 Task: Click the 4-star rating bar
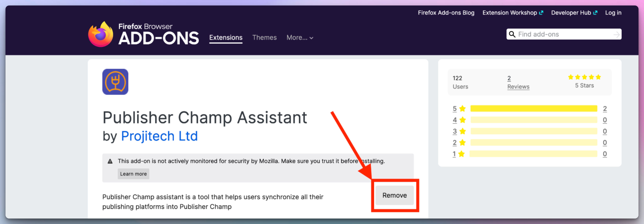(534, 120)
